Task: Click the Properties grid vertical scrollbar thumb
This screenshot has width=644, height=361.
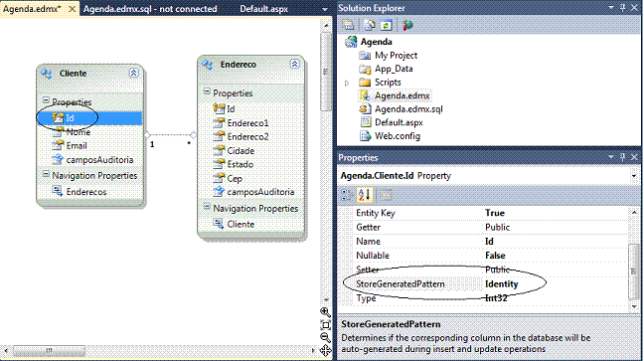Action: point(634,271)
